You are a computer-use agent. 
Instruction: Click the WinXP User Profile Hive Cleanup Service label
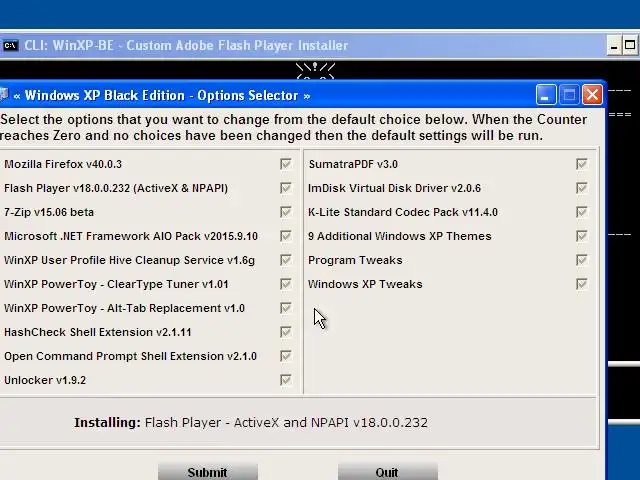pyautogui.click(x=129, y=260)
